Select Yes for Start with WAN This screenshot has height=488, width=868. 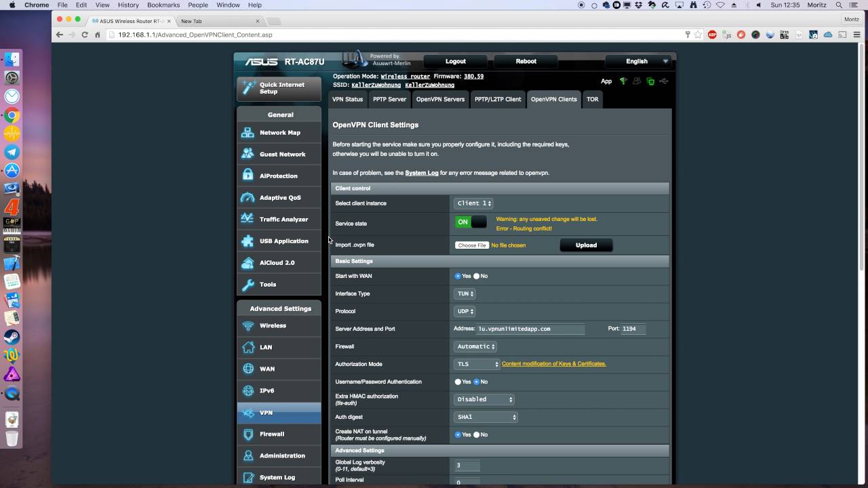(458, 276)
